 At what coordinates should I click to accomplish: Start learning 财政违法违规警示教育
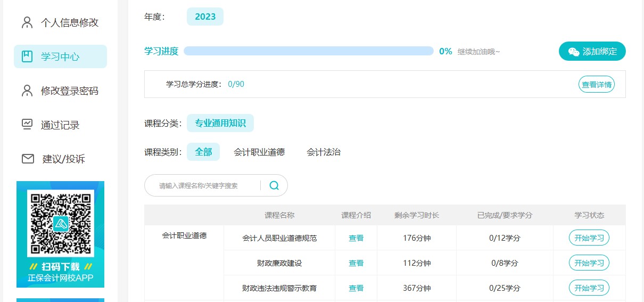click(x=589, y=288)
